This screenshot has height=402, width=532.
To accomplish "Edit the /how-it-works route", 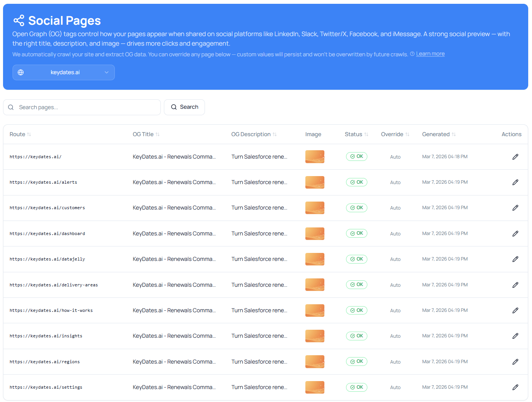I will coord(515,310).
